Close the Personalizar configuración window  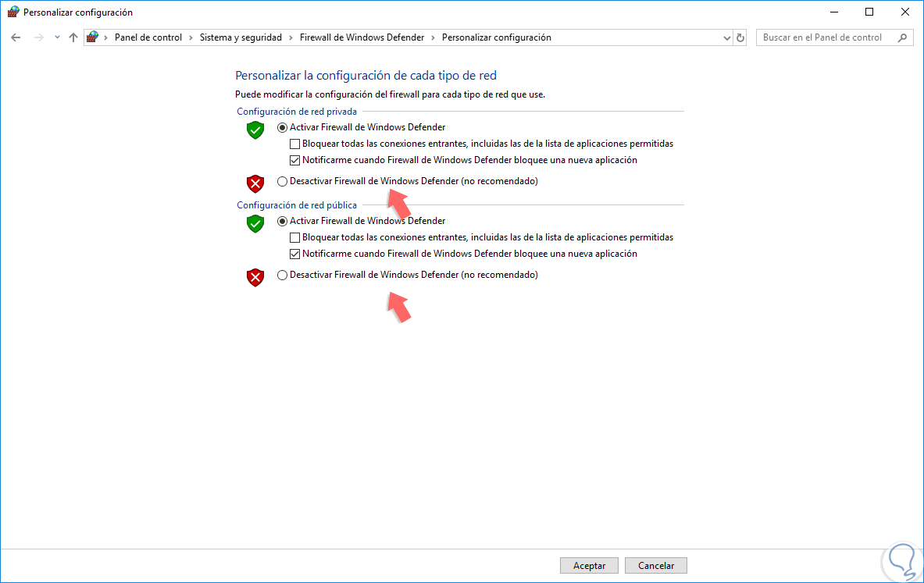(x=905, y=12)
